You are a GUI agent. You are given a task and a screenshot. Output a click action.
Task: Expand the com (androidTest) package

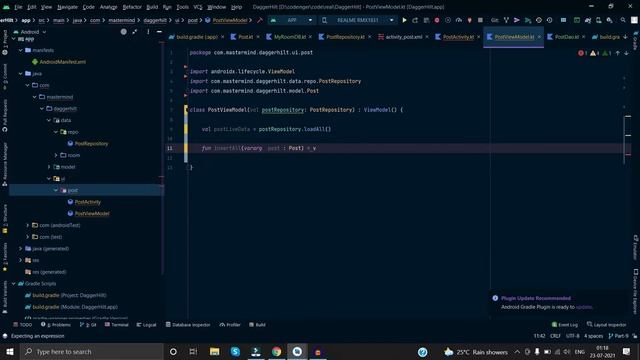click(x=28, y=225)
